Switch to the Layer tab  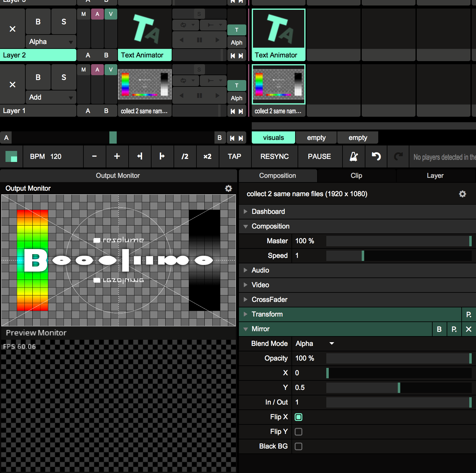[x=435, y=176]
